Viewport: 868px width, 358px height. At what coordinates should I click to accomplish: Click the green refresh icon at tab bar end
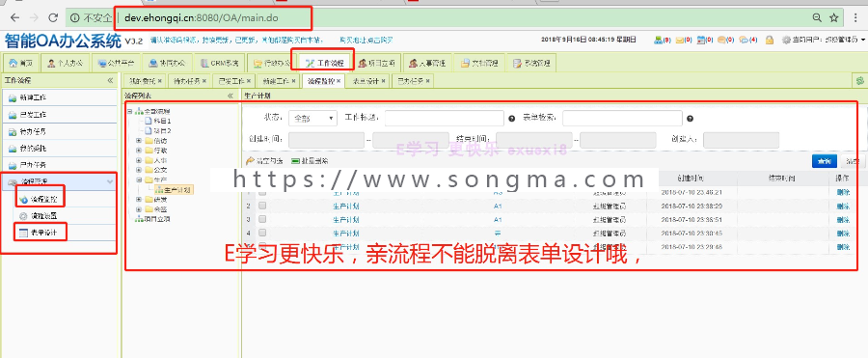(860, 81)
